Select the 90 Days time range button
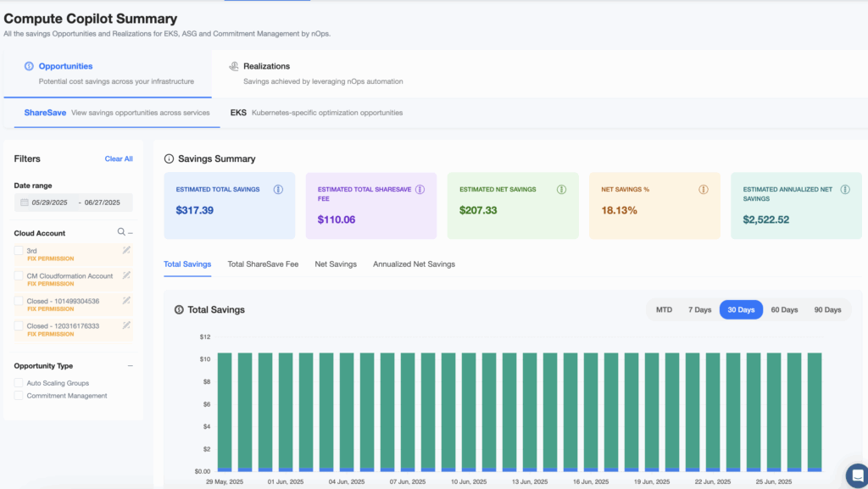The height and width of the screenshot is (489, 868). [x=827, y=310]
